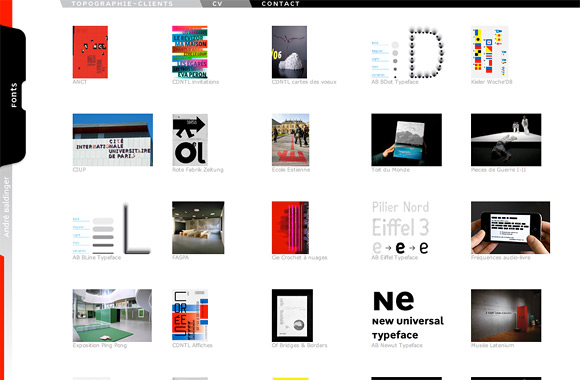Open the ANCT red poster thumbnail

click(90, 52)
